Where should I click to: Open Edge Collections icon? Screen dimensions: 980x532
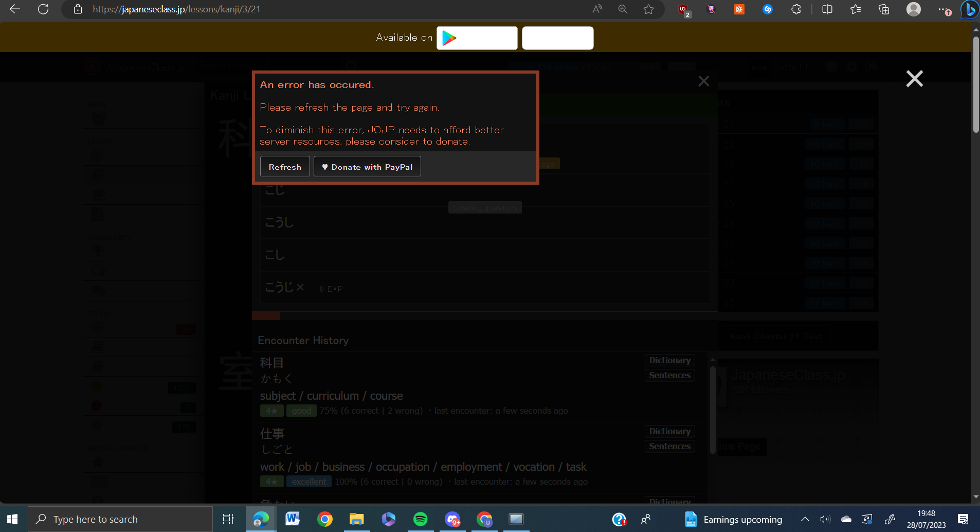tap(884, 9)
